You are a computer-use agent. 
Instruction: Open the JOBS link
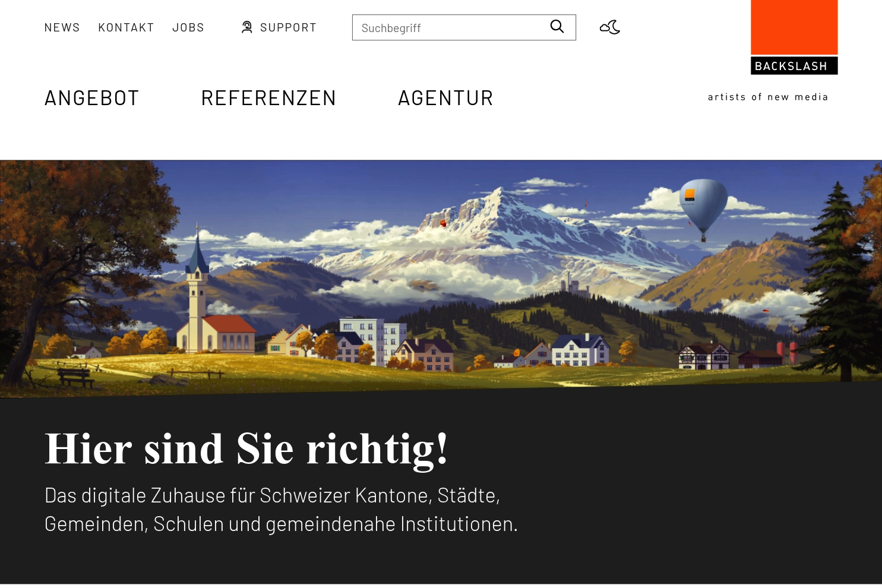[x=188, y=27]
